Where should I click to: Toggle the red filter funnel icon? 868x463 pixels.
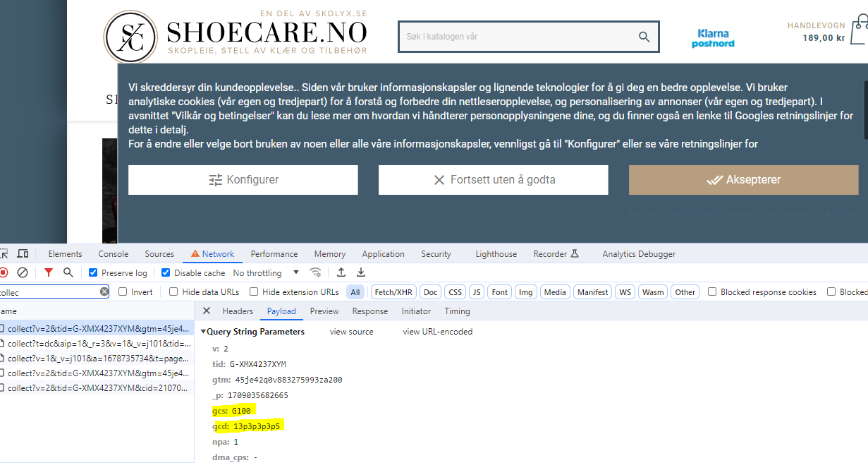(49, 272)
